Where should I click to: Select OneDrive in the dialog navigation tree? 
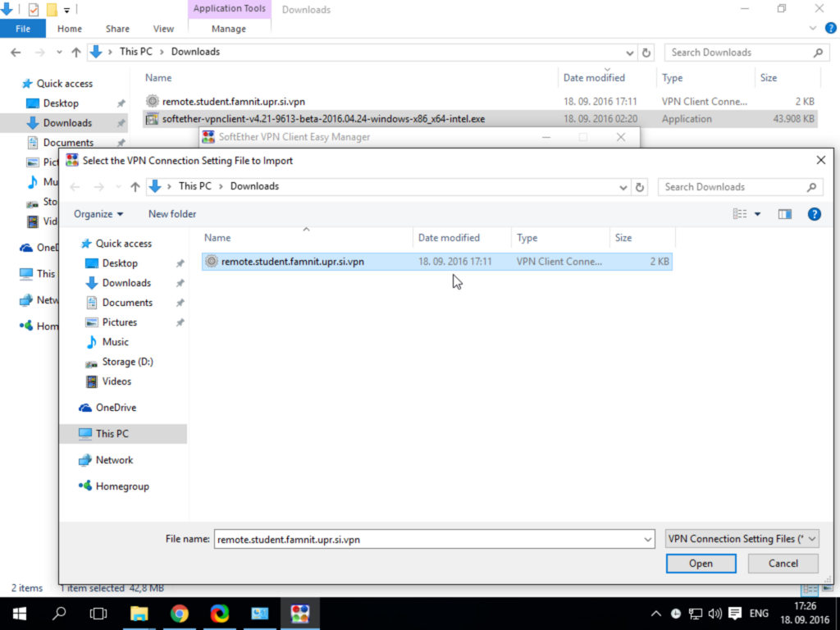point(116,408)
